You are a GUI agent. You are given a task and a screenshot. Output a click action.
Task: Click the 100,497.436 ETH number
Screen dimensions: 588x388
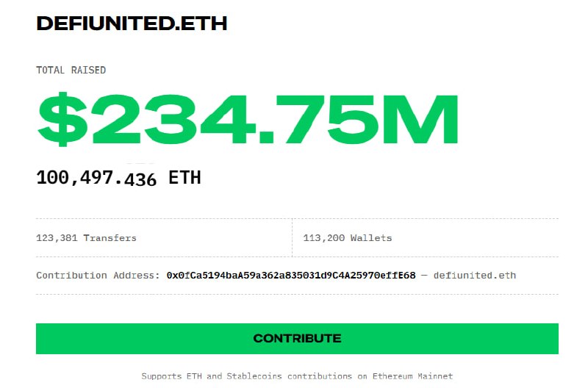tap(96, 178)
